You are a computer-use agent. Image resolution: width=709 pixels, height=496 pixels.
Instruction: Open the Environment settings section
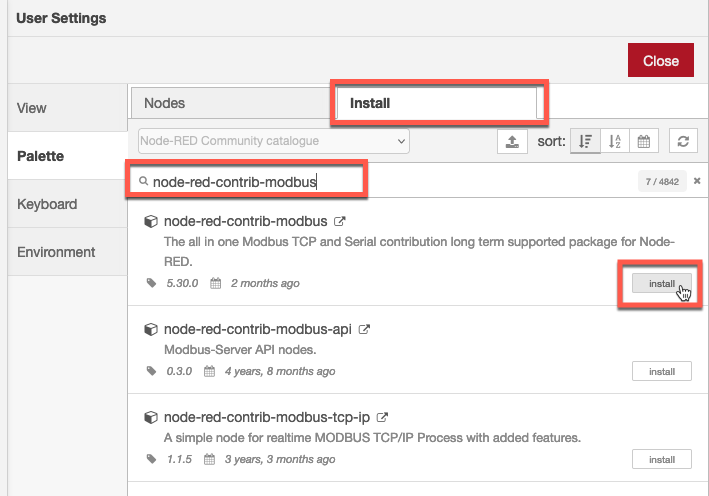coord(67,252)
